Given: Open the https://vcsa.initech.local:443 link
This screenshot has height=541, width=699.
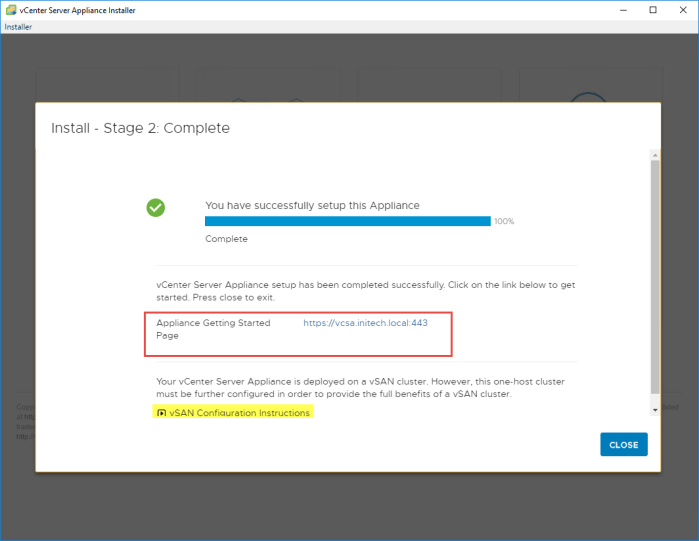Looking at the screenshot, I should (x=365, y=323).
